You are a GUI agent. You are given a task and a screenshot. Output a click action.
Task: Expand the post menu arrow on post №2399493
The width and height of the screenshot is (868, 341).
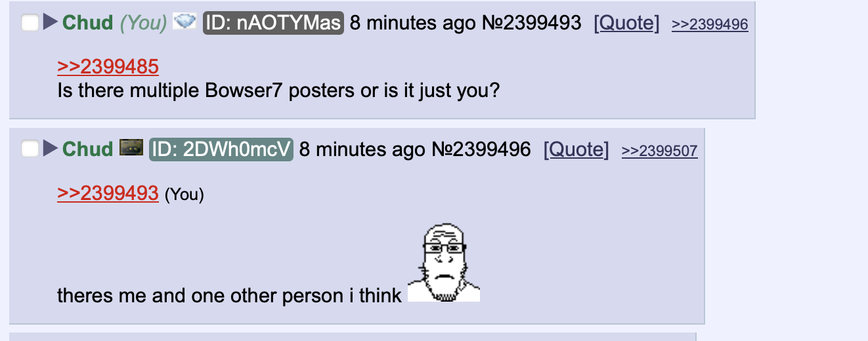point(51,23)
